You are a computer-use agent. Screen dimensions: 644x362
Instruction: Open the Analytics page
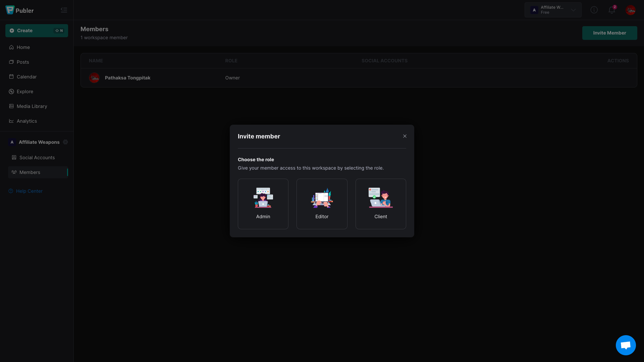27,121
